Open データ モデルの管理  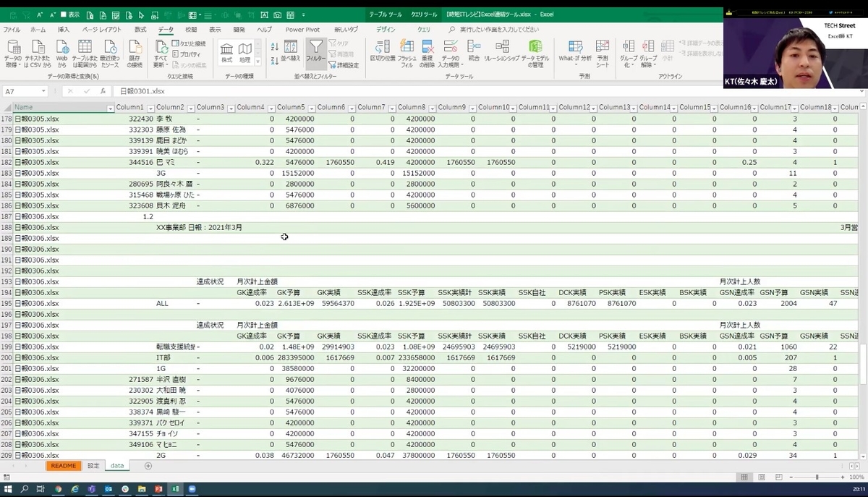coord(535,54)
